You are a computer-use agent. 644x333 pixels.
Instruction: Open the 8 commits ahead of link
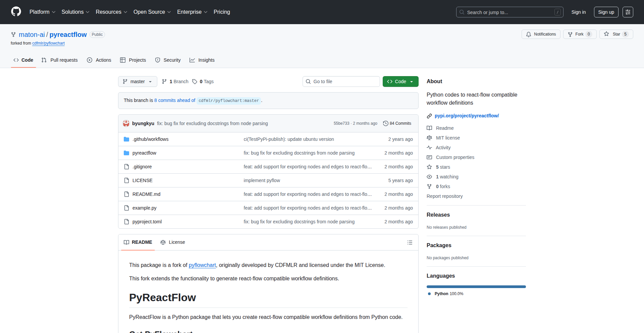click(175, 100)
